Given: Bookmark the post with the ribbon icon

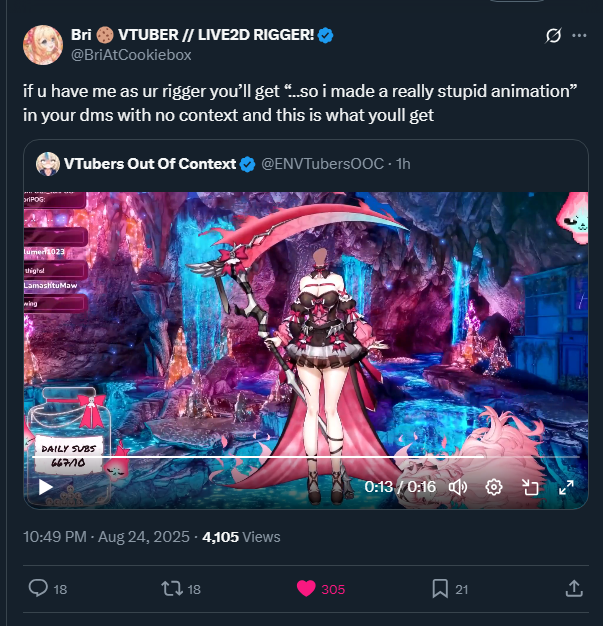Looking at the screenshot, I should click(440, 588).
